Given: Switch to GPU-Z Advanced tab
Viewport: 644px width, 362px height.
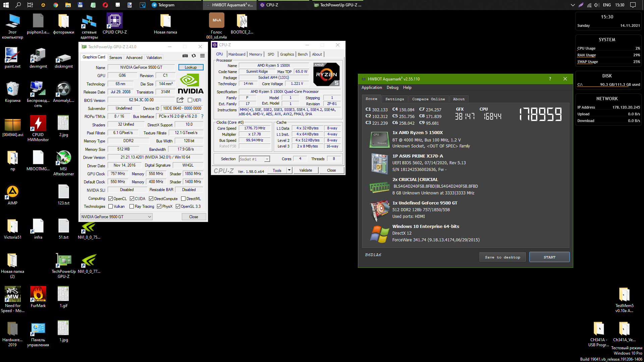Looking at the screenshot, I should (134, 57).
